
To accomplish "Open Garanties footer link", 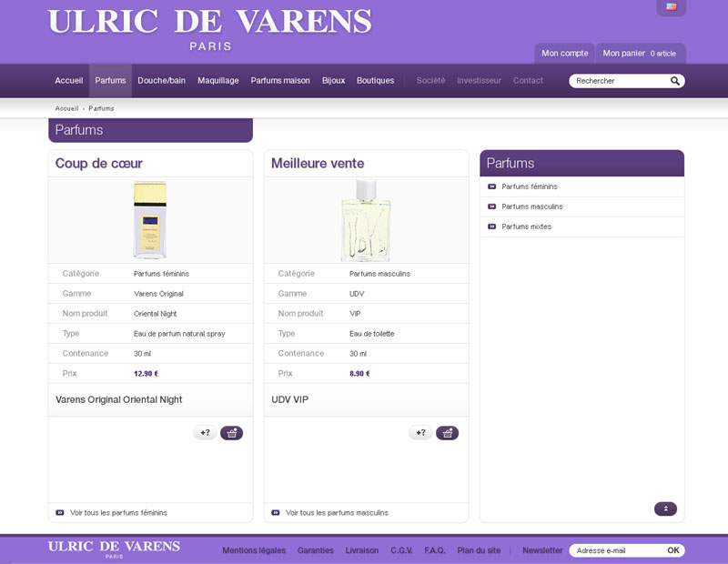I will 315,550.
